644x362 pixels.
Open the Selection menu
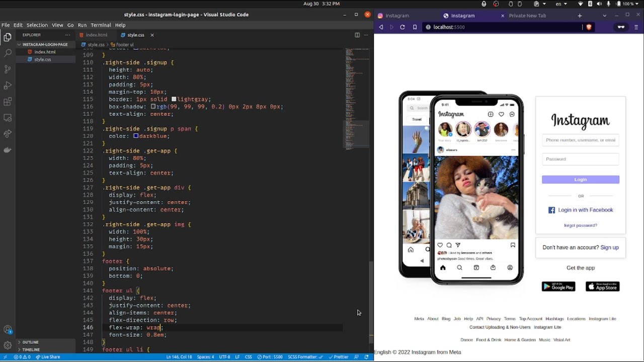click(37, 25)
